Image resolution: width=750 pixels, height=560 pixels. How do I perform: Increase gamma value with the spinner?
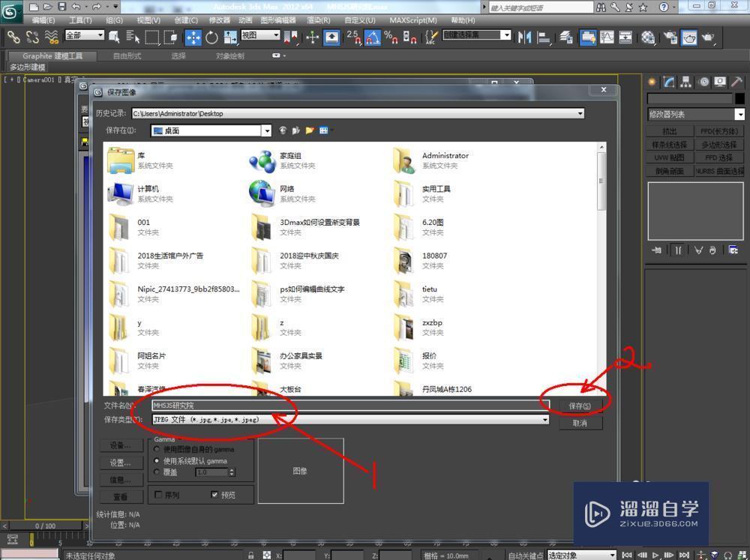[x=232, y=469]
